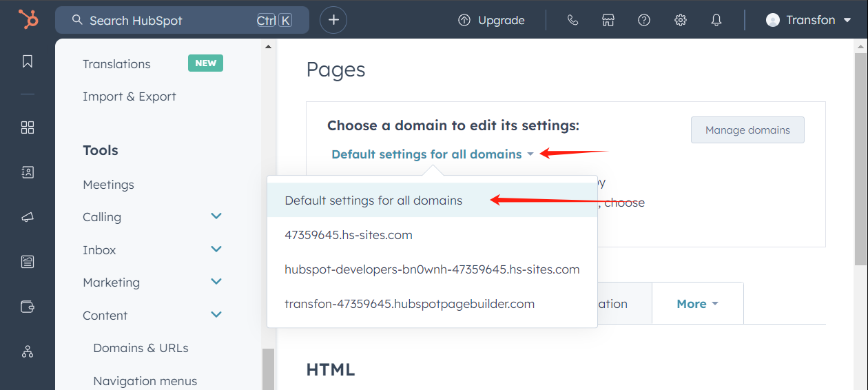Open Calling settings in sidebar
This screenshot has width=868, height=390.
[102, 217]
